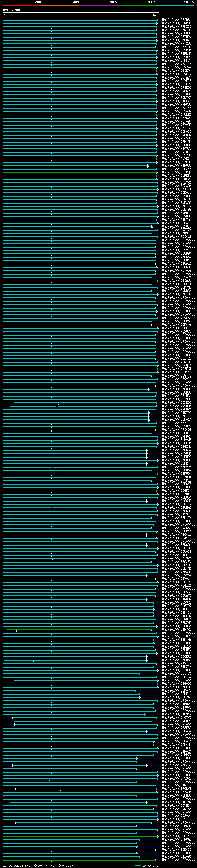Viewport: 197px width, 868px height.
Task: Select the UniRef100_Q6TKQ9 label
Action: [176, 172]
